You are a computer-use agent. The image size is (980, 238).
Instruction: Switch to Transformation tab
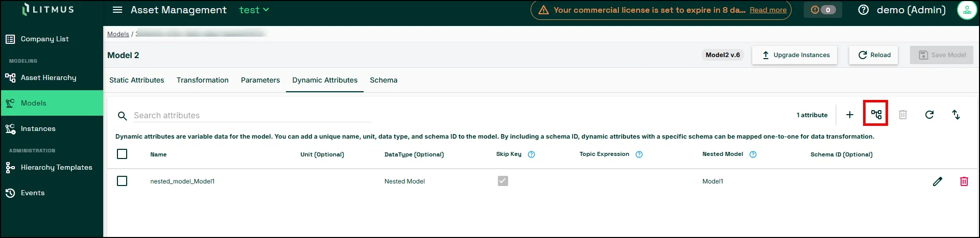click(x=203, y=80)
